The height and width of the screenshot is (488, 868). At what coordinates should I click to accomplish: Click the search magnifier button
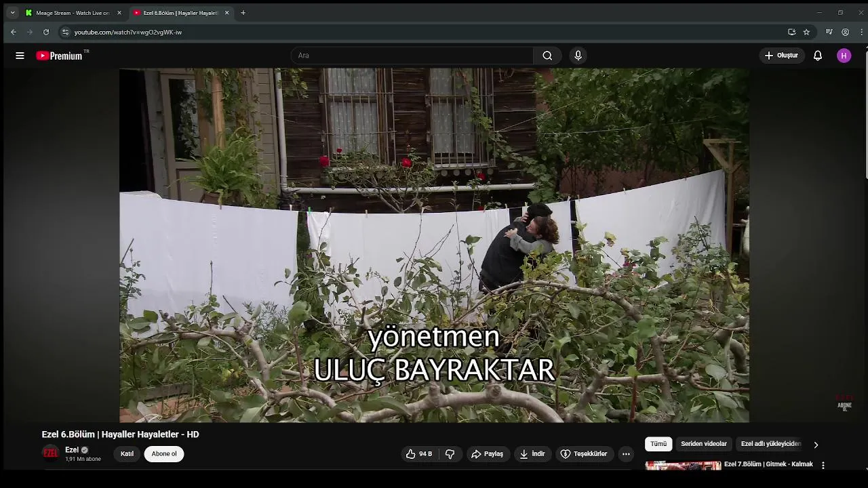[x=547, y=56]
